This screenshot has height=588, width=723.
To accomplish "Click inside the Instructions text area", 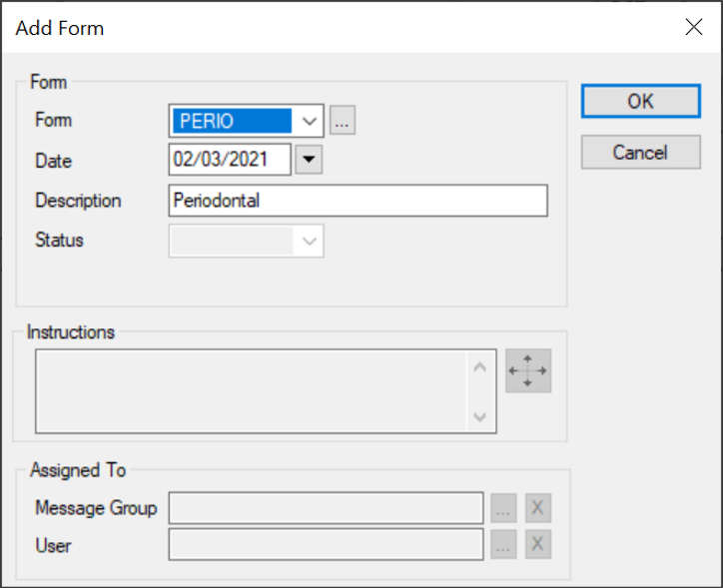I will [252, 390].
